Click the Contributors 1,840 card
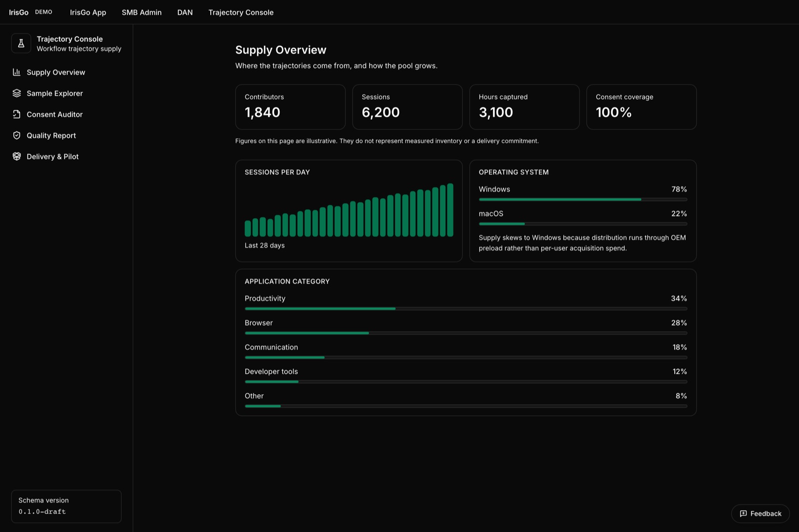The image size is (799, 532). (290, 107)
